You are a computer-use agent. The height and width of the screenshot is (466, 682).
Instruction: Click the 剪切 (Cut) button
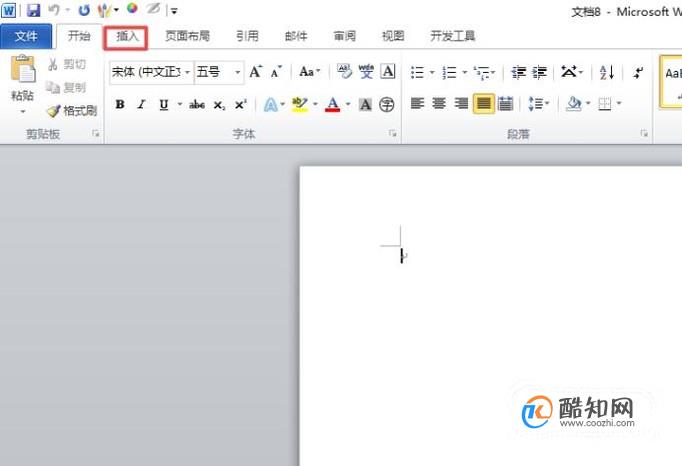pyautogui.click(x=67, y=64)
